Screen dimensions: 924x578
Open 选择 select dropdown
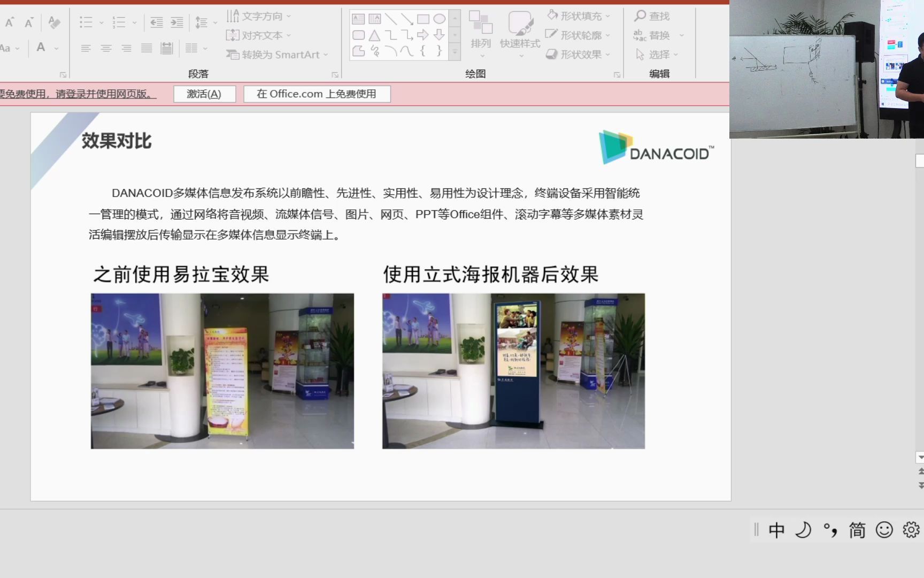tap(657, 55)
